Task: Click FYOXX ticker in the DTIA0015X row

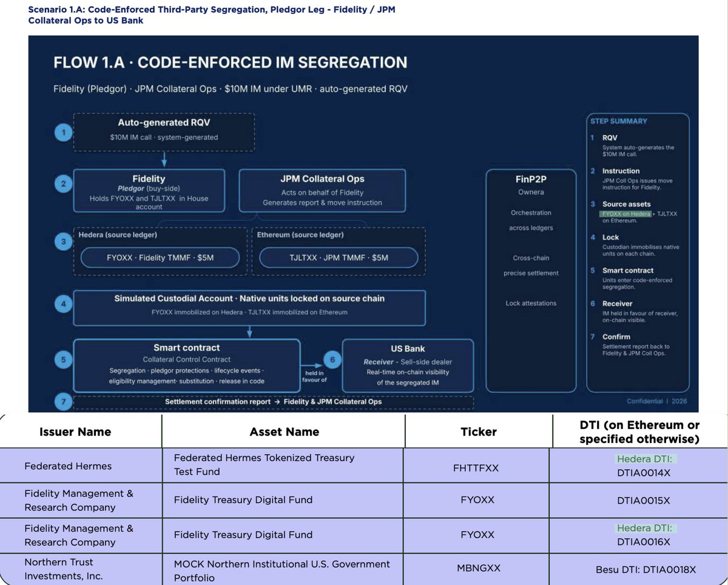Action: [477, 501]
